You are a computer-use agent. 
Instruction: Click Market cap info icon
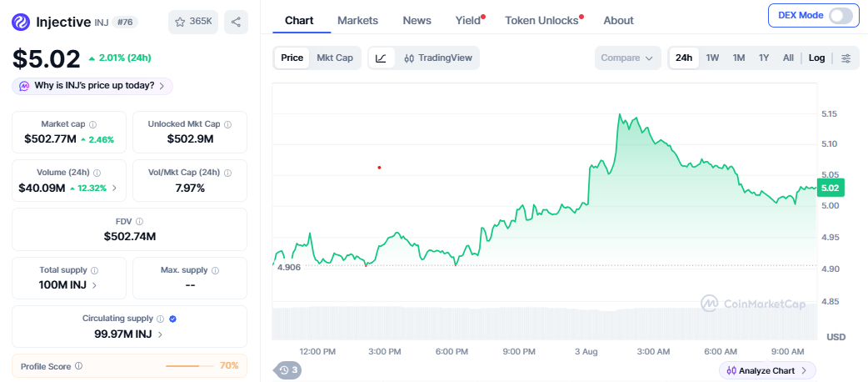[93, 125]
